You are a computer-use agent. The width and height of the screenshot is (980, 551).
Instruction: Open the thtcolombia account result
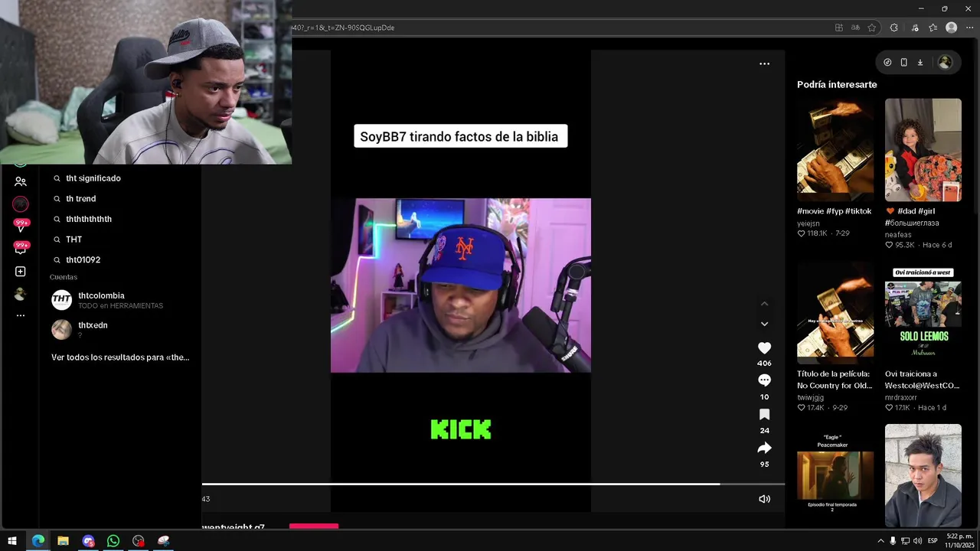click(120, 300)
